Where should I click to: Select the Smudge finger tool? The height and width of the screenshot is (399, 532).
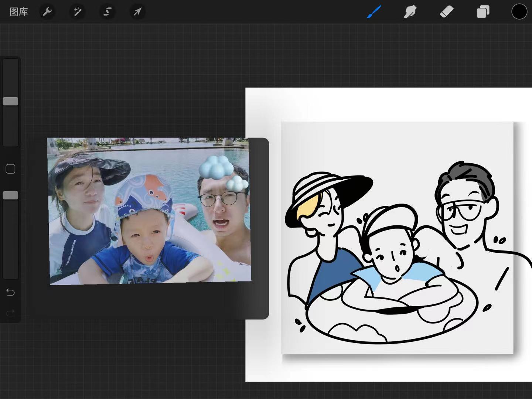coord(410,12)
